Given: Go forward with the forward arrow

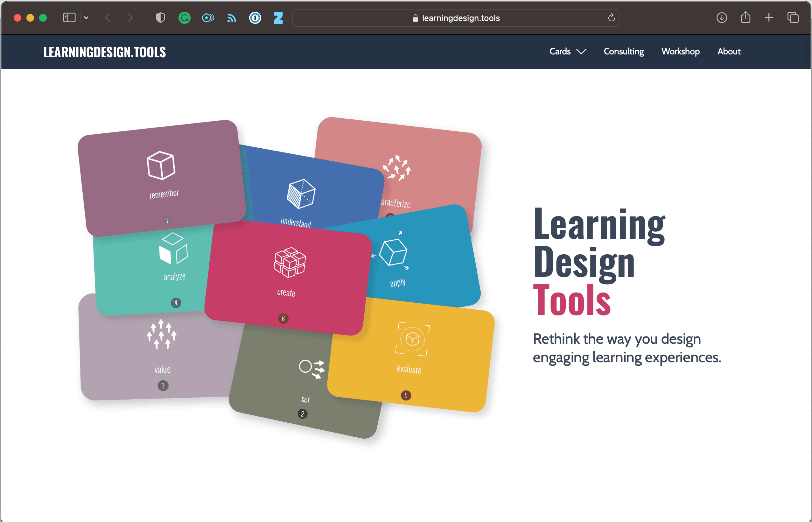Looking at the screenshot, I should coord(130,18).
